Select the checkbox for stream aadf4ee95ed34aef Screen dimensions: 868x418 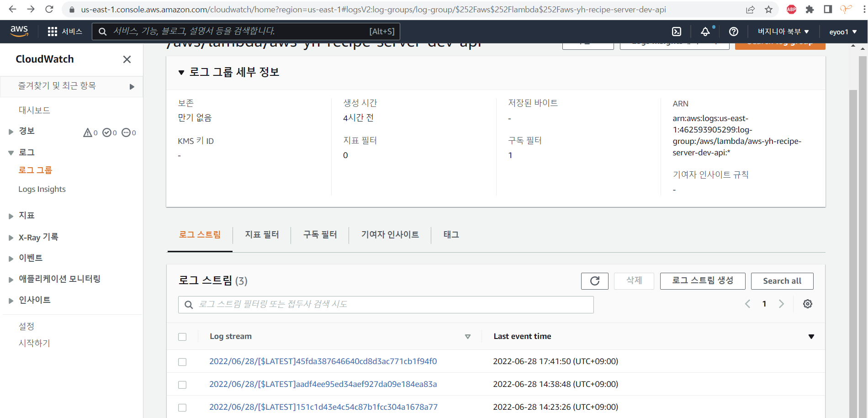click(x=182, y=385)
